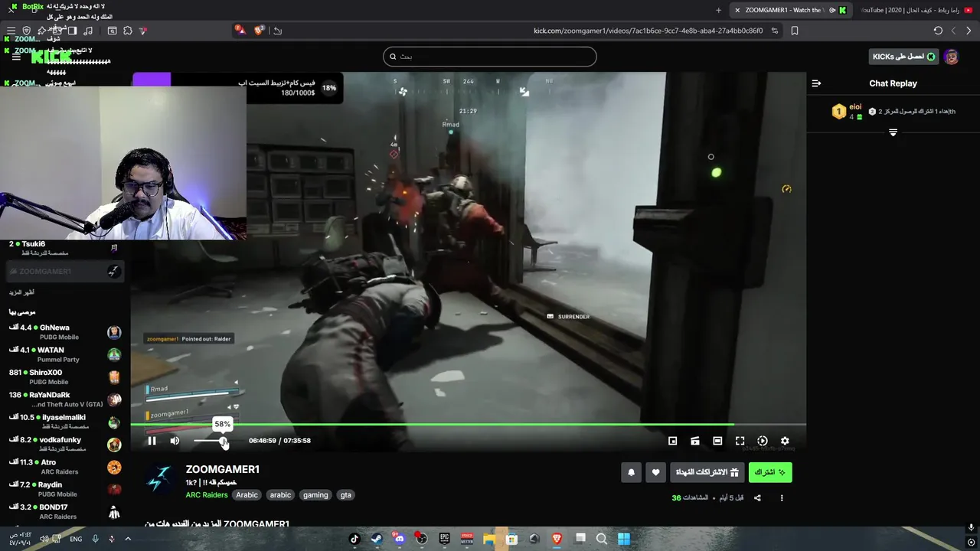Open recommended channel ilyaselmaliki

[x=65, y=422]
